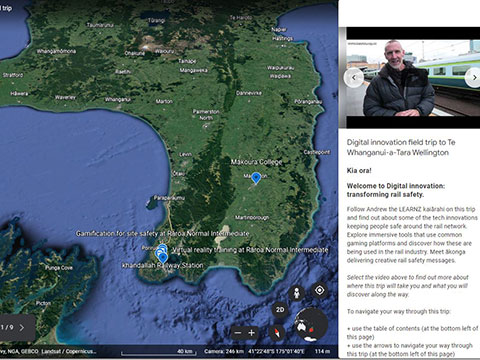Click the Khandallah Railway Station label
Viewport: 480px width, 360px height.
(x=162, y=266)
